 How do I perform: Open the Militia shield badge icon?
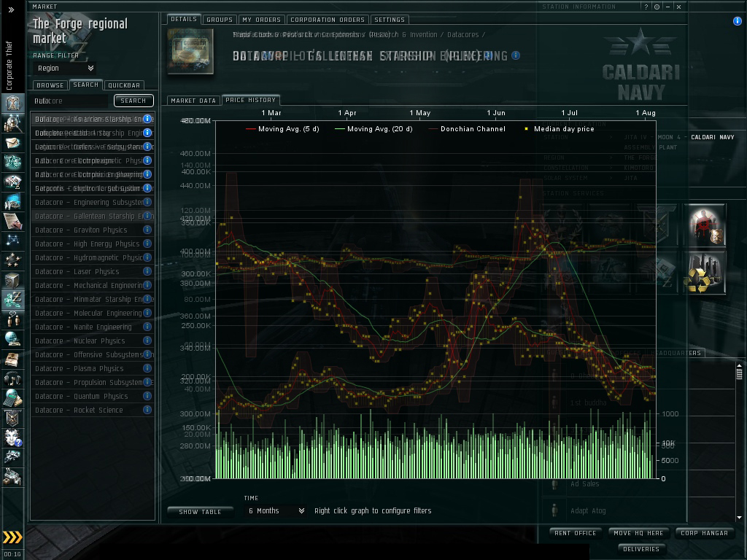(12, 418)
